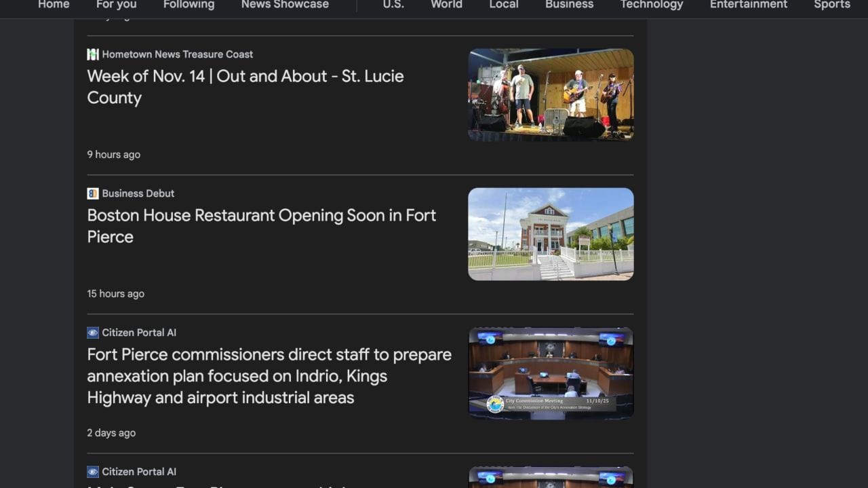Go to the Sports section

[x=832, y=4]
